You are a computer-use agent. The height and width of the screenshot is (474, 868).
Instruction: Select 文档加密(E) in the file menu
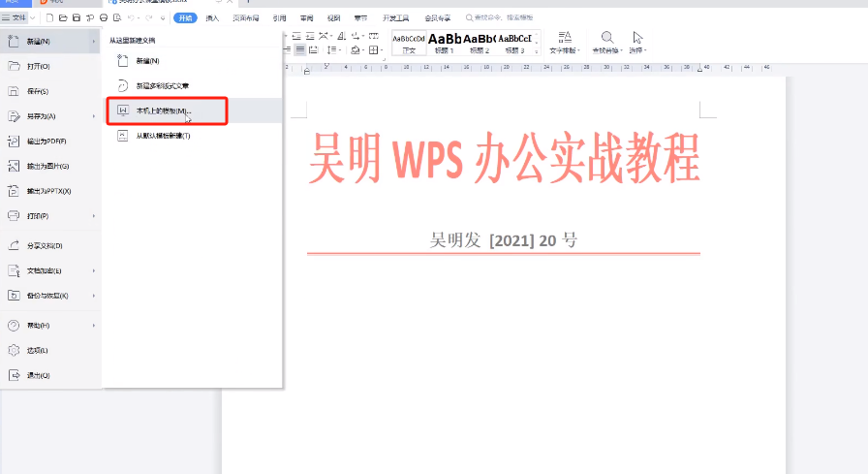(x=49, y=270)
